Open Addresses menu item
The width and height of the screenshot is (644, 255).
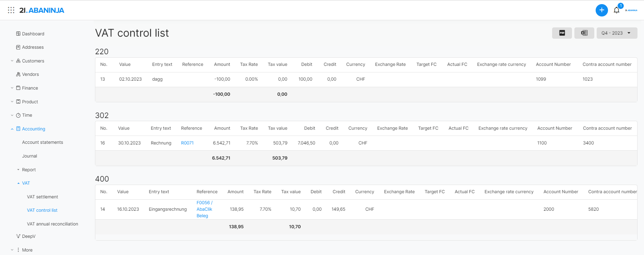click(x=33, y=47)
